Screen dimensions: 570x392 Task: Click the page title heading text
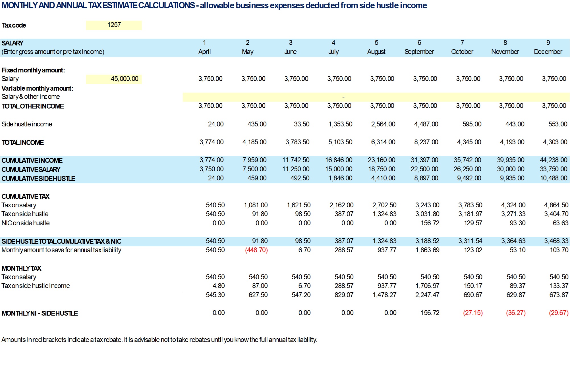point(214,5)
